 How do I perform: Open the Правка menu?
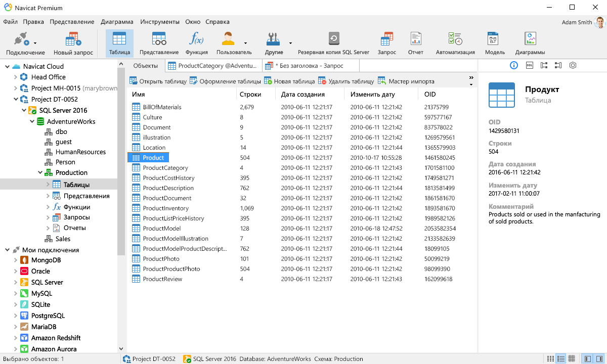click(x=33, y=22)
